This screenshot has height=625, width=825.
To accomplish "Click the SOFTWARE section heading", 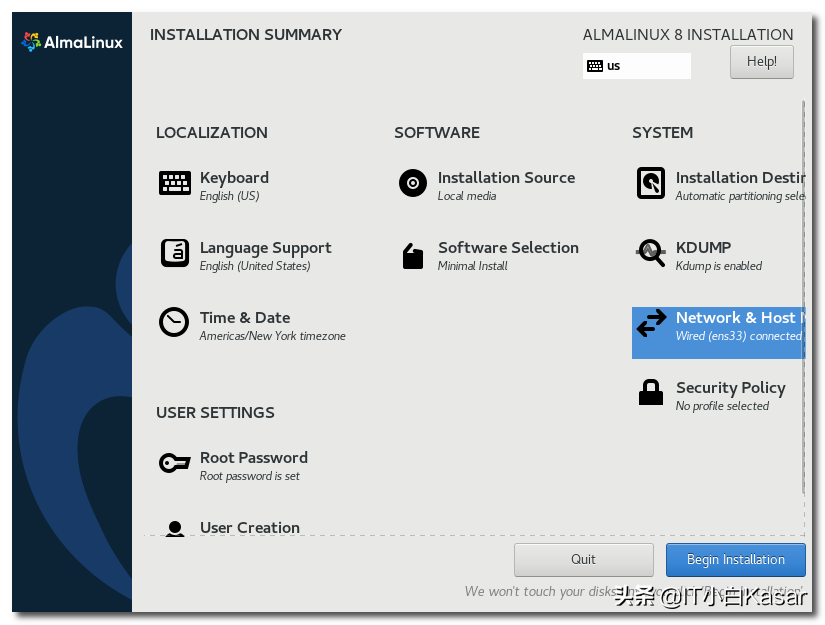I will click(x=437, y=133).
